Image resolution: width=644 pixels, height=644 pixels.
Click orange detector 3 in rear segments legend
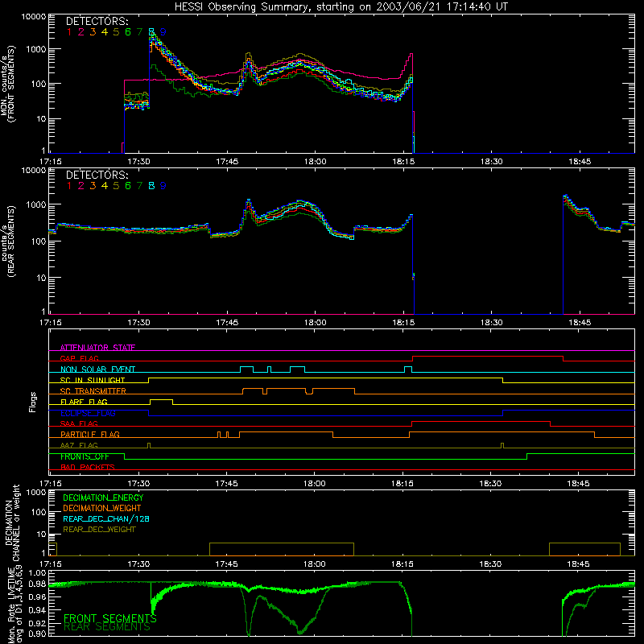pyautogui.click(x=93, y=186)
